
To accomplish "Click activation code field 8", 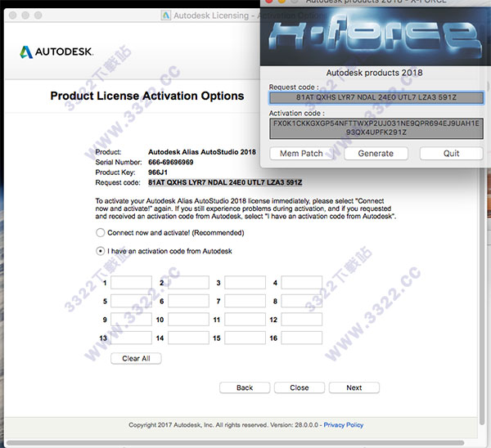I will (x=301, y=301).
